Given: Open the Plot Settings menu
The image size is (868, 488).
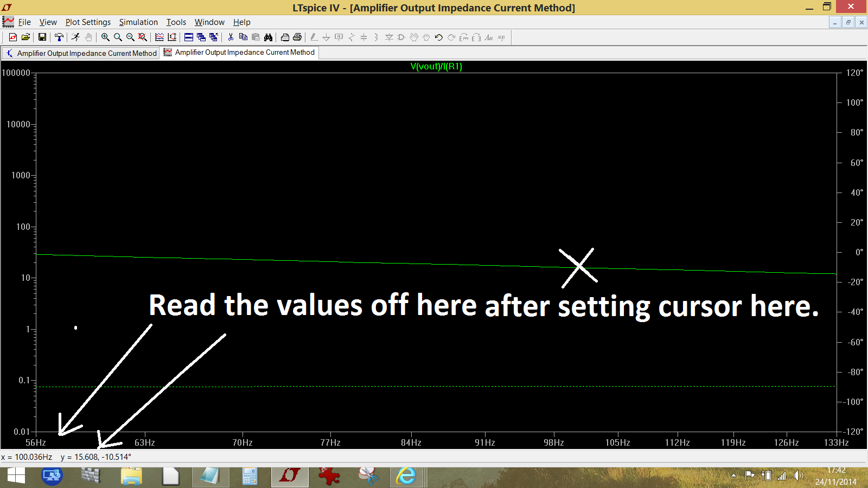Looking at the screenshot, I should [x=88, y=22].
